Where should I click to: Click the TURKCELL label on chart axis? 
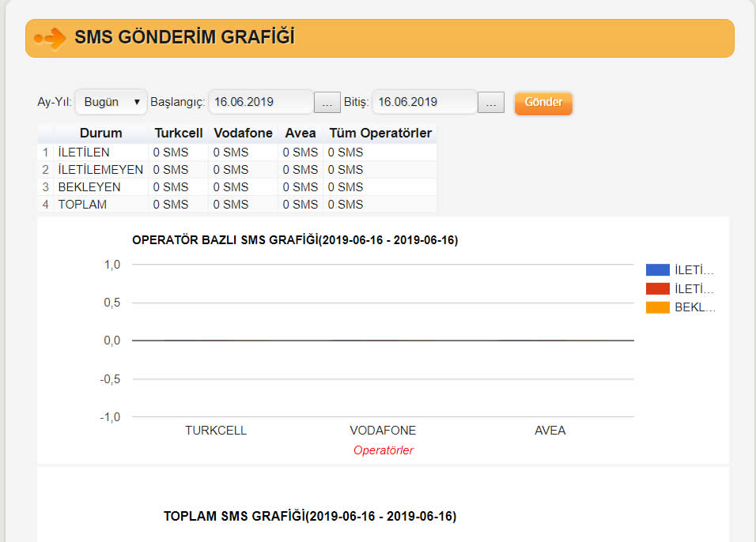click(216, 431)
